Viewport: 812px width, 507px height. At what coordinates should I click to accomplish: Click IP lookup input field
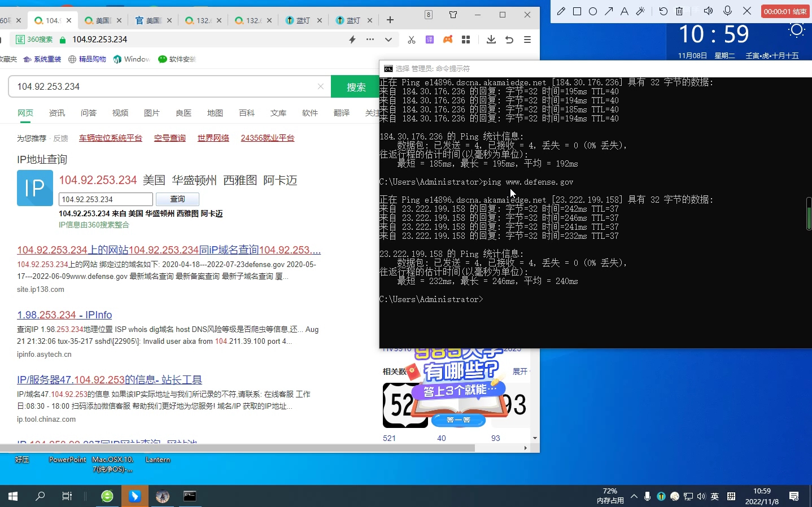106,199
